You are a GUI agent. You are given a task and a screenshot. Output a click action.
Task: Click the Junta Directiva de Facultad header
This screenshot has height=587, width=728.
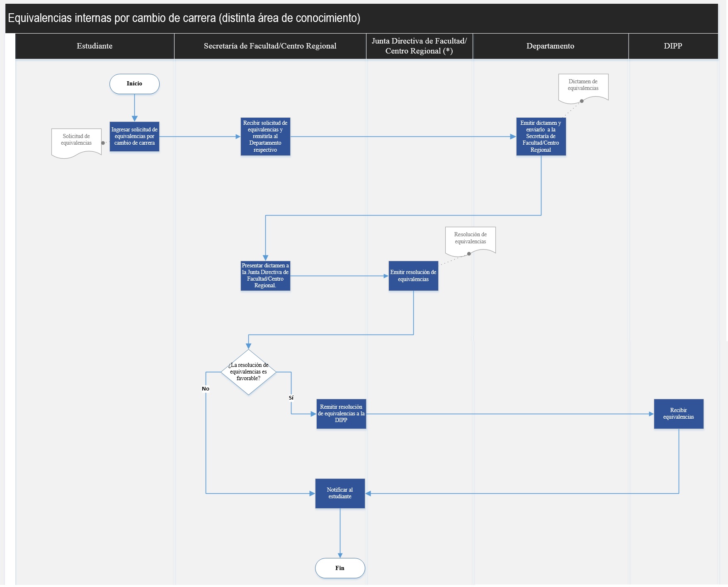click(x=419, y=46)
